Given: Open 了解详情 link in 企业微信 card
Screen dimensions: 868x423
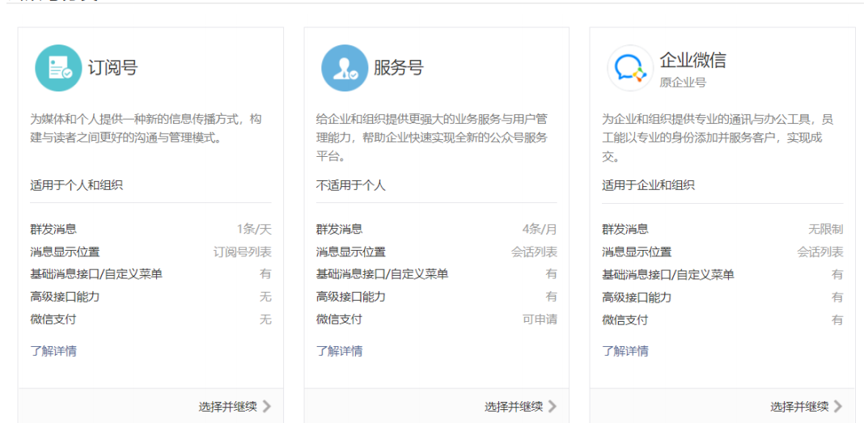Looking at the screenshot, I should pyautogui.click(x=625, y=351).
